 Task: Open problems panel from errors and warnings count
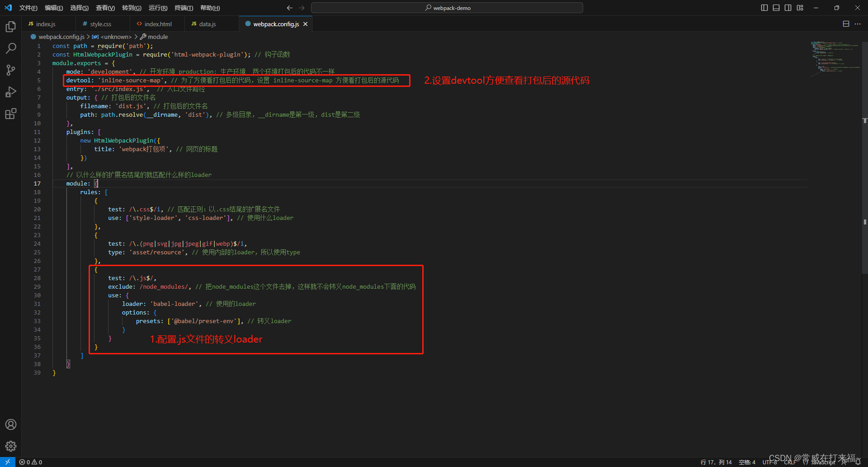31,462
